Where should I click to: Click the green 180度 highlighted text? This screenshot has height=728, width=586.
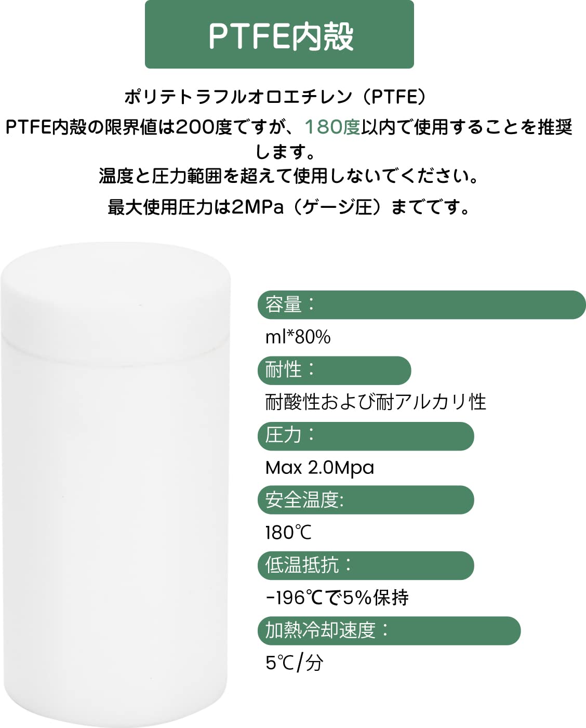[332, 127]
